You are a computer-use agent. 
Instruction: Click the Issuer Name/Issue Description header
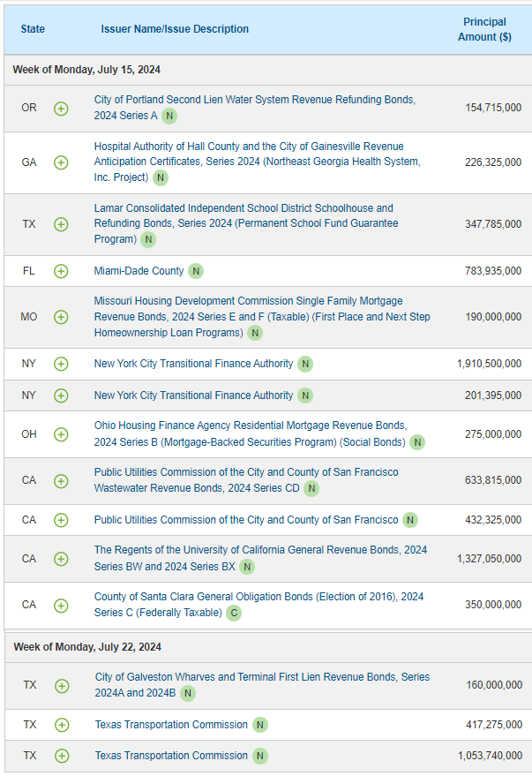pos(175,29)
